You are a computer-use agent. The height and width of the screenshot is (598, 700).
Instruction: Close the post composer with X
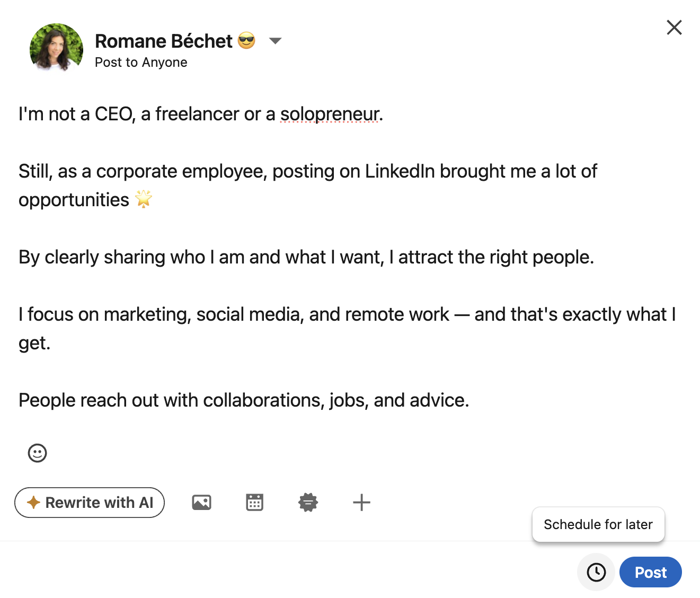(674, 27)
